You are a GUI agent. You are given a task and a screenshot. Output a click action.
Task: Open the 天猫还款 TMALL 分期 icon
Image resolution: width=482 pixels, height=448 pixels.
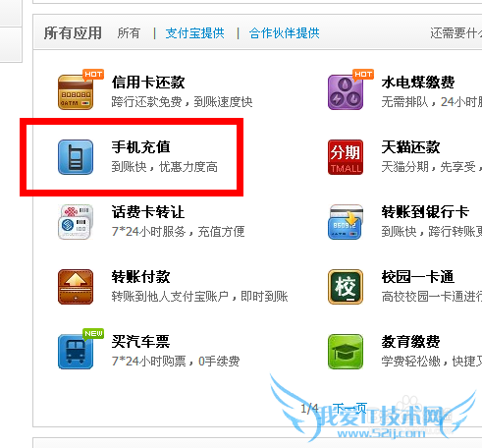pyautogui.click(x=346, y=157)
